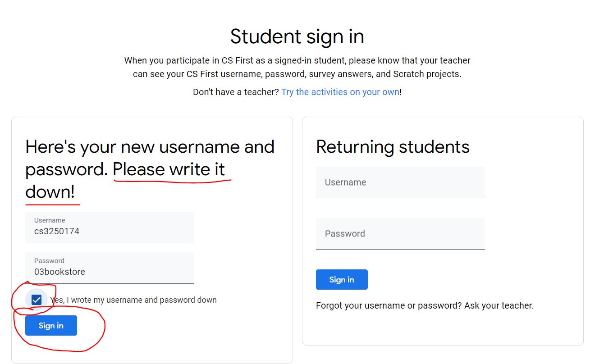The height and width of the screenshot is (364, 595).
Task: Open the "Try the activities on your own" link
Action: click(x=340, y=92)
